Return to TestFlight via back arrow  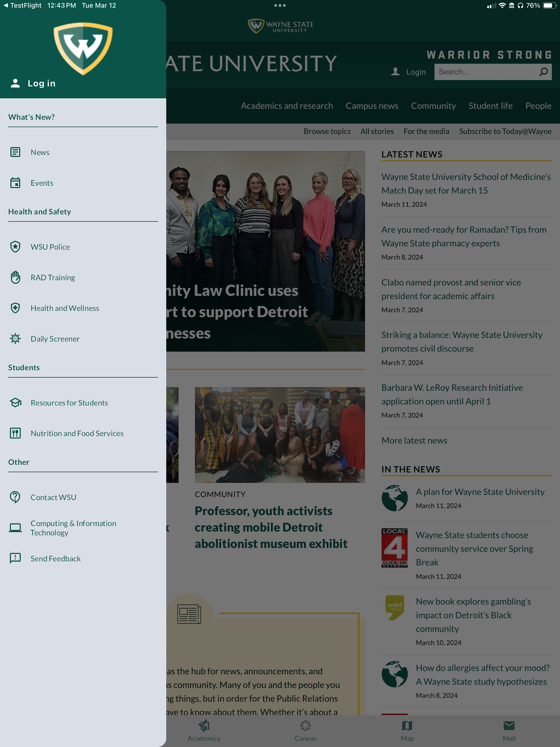[22, 5]
